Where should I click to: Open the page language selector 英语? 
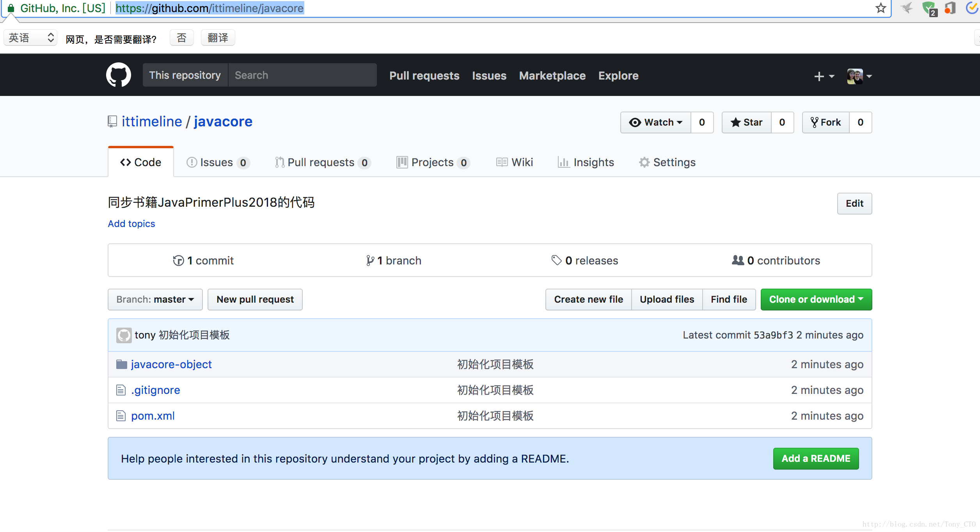point(31,38)
